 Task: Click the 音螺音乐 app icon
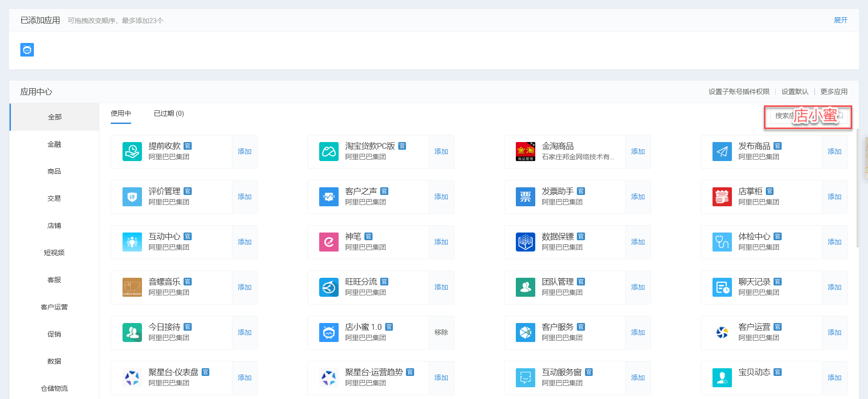[132, 287]
